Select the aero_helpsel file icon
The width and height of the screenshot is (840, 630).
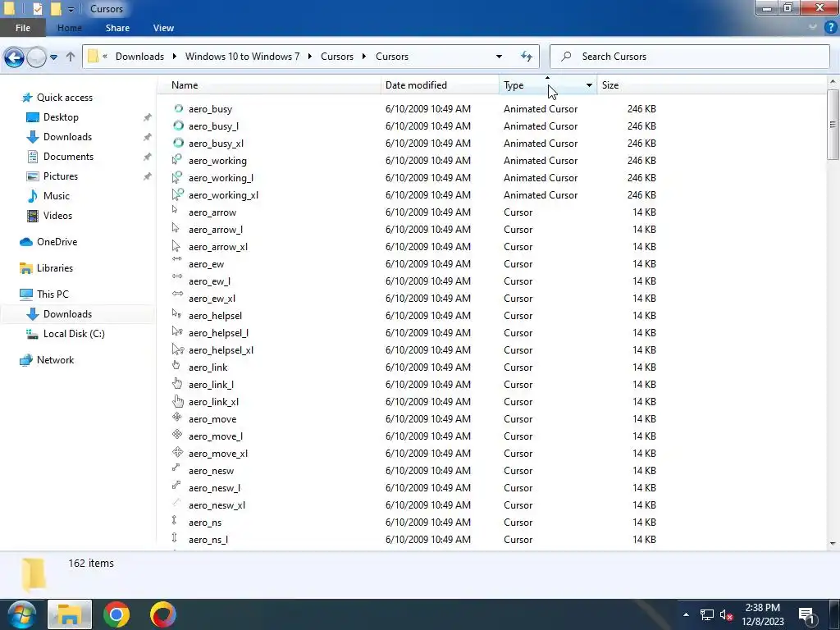pyautogui.click(x=177, y=313)
